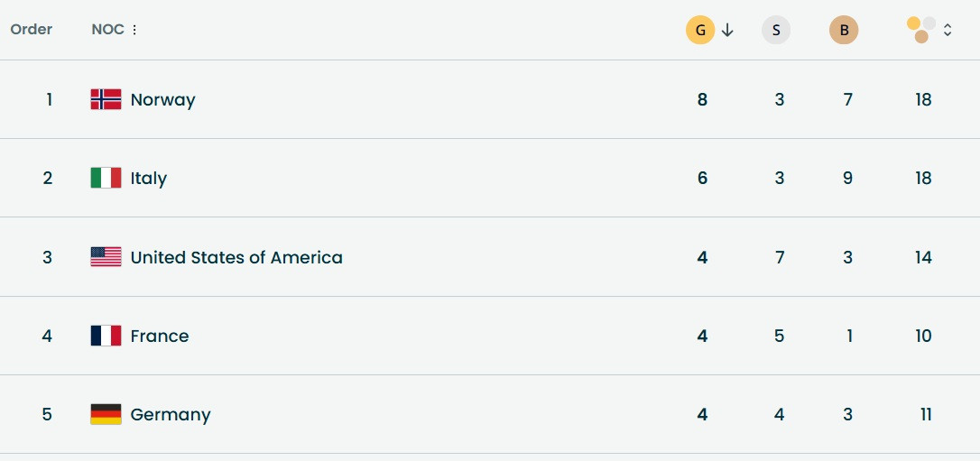The image size is (980, 461).
Task: Open the Germany country link
Action: pos(171,414)
